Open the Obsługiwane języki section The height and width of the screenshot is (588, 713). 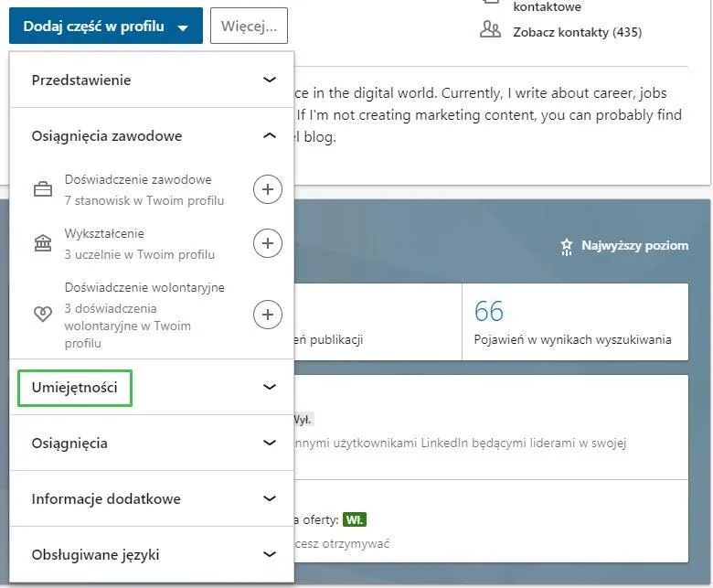coord(269,554)
